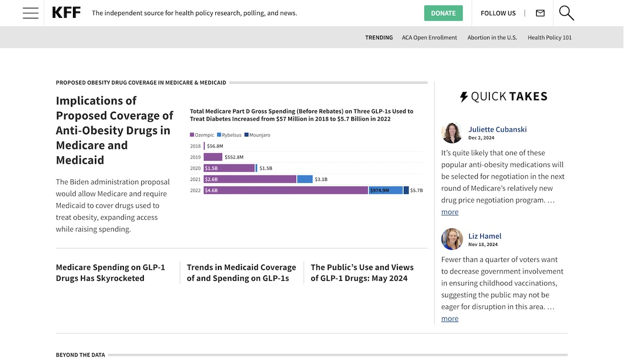Open Public's Use and Views of GLP-1 article
The width and height of the screenshot is (630, 364).
click(x=362, y=273)
